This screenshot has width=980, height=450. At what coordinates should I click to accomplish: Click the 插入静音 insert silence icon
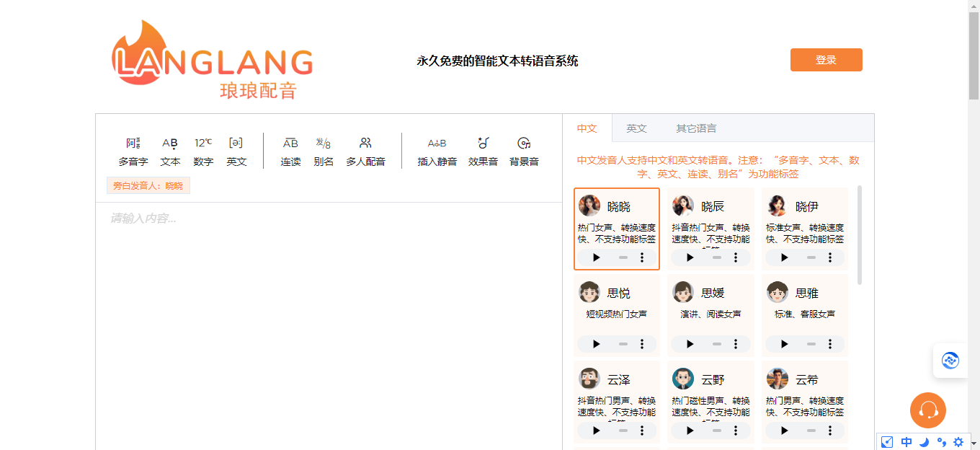[437, 144]
